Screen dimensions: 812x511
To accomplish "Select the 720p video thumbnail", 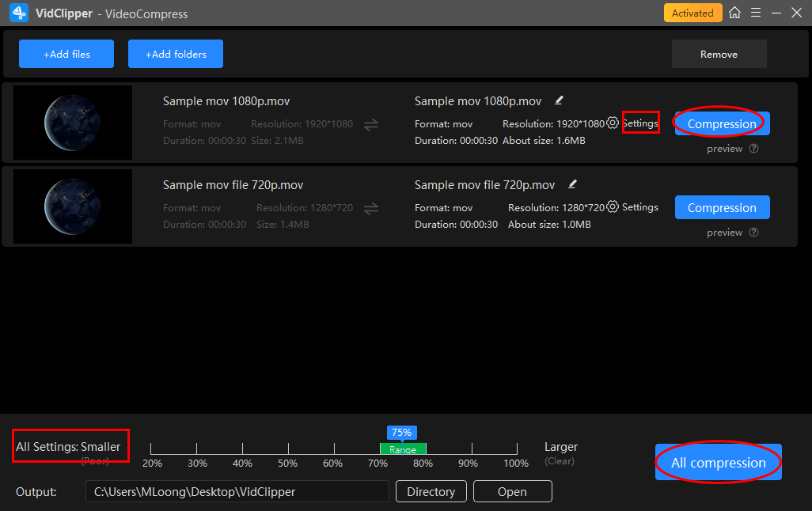I will [x=73, y=206].
